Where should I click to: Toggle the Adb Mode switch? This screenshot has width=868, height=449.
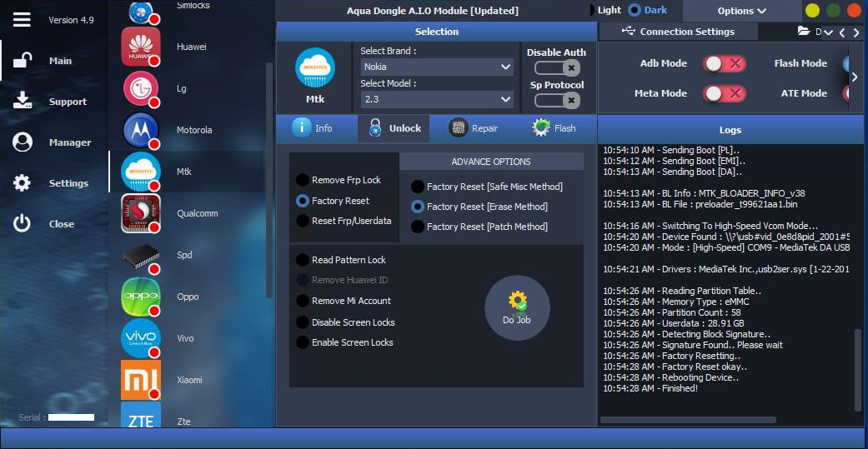[724, 63]
